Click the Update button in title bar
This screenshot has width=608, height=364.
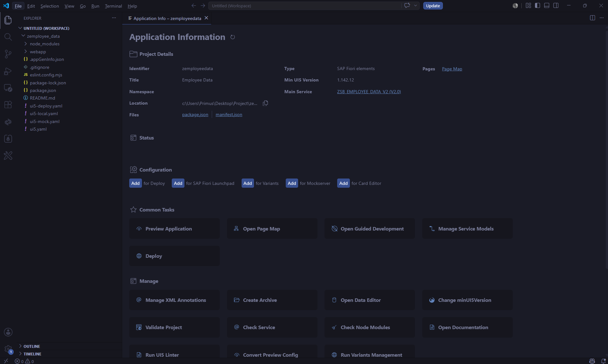[433, 6]
